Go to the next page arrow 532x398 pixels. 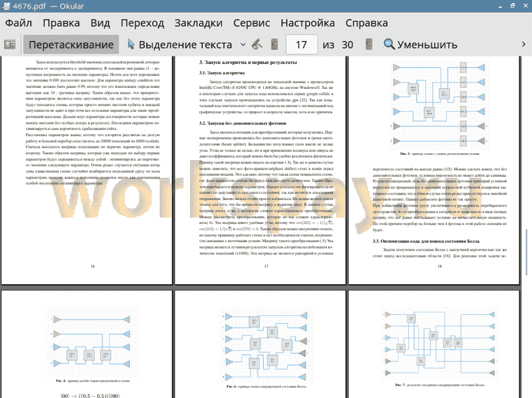(369, 45)
